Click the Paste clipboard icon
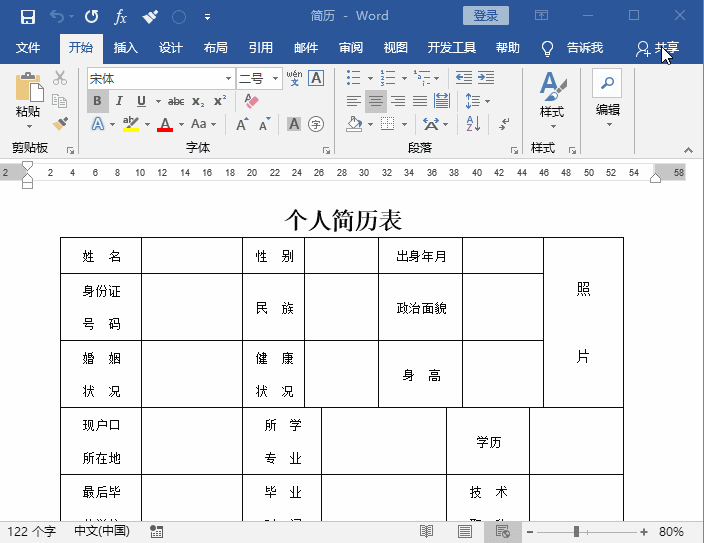 pyautogui.click(x=29, y=87)
